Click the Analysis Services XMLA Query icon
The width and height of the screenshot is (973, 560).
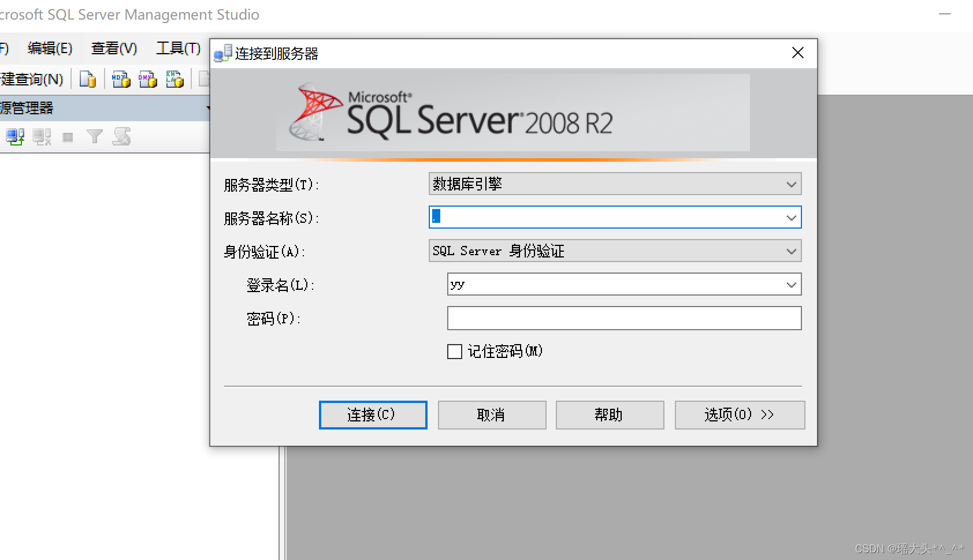(x=174, y=79)
